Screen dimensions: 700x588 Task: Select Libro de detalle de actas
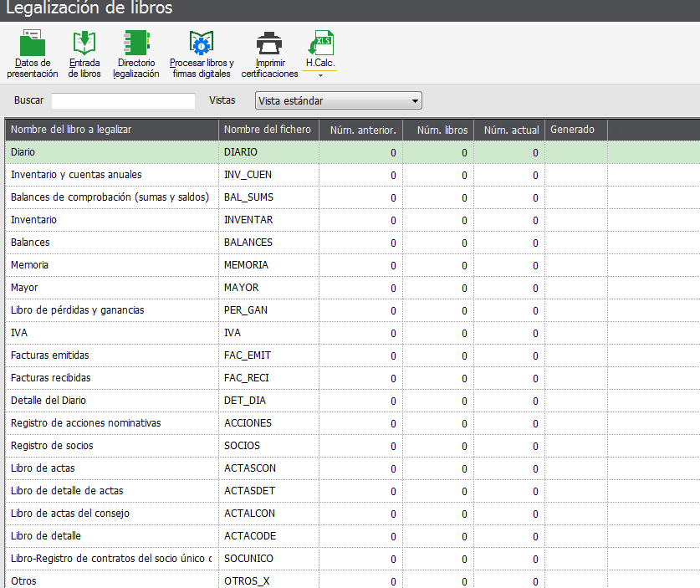(353, 490)
